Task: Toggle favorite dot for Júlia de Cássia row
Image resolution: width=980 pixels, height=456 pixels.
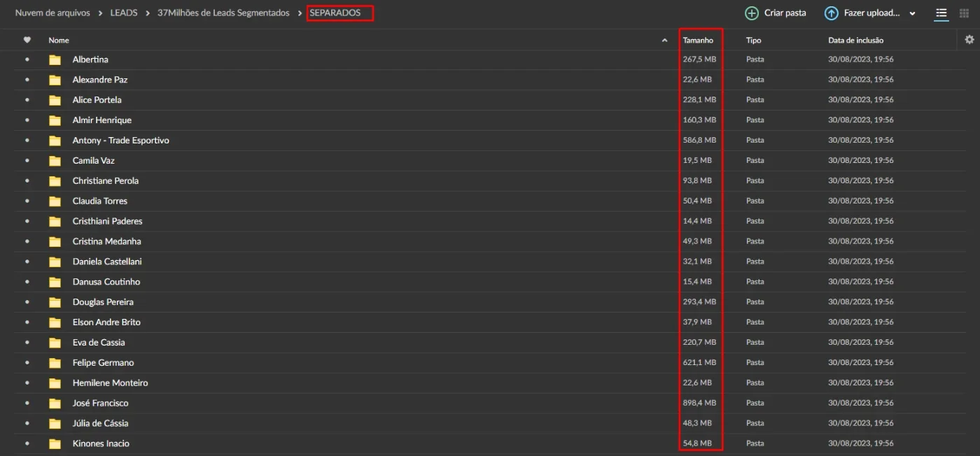Action: pyautogui.click(x=27, y=423)
